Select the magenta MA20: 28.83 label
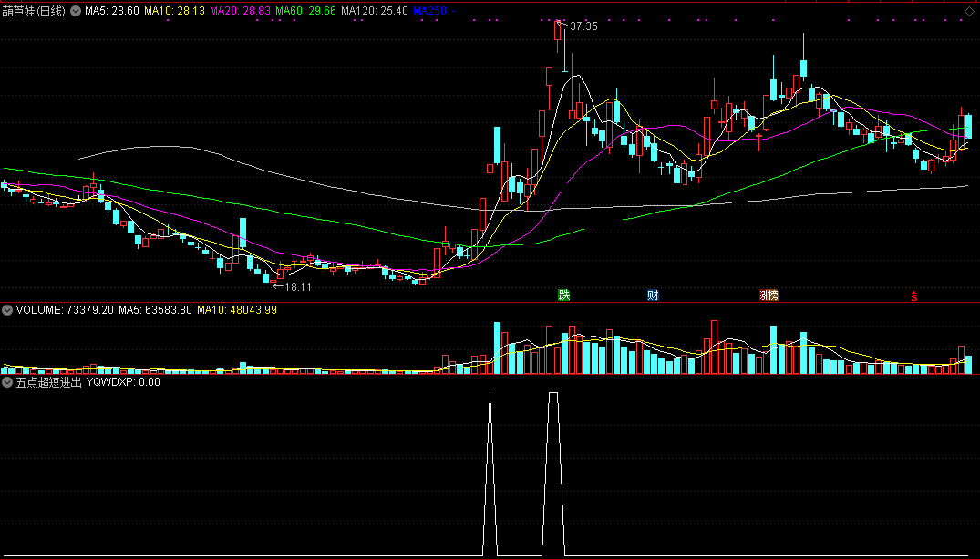 pos(240,11)
